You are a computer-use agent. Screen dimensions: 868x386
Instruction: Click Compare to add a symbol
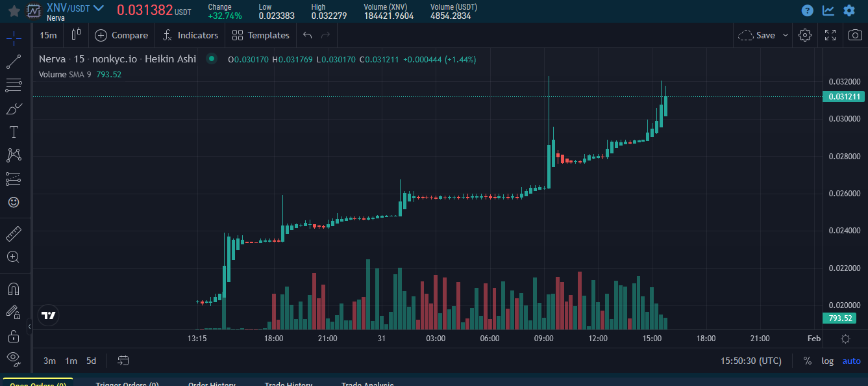click(121, 35)
